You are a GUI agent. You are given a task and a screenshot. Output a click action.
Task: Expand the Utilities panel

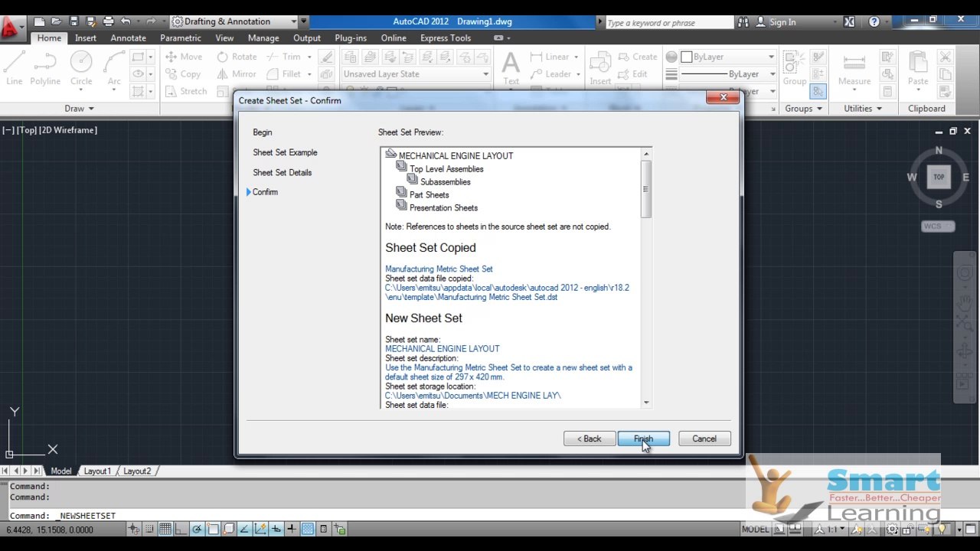[863, 109]
